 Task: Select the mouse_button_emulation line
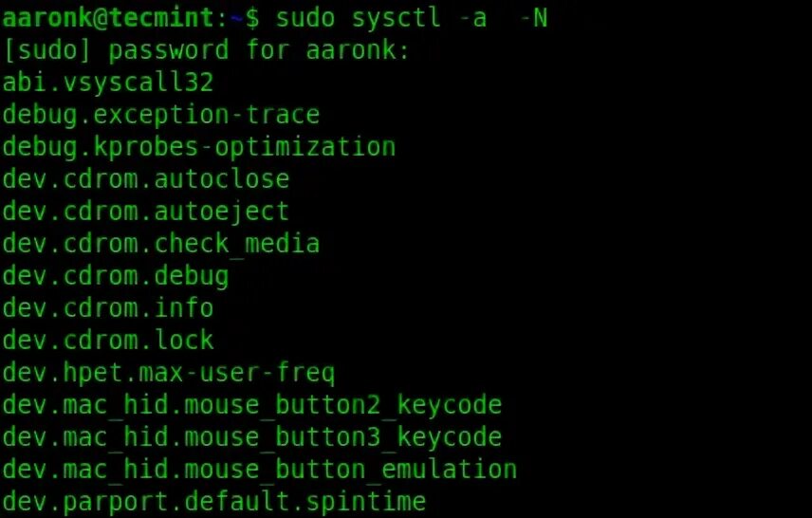260,470
